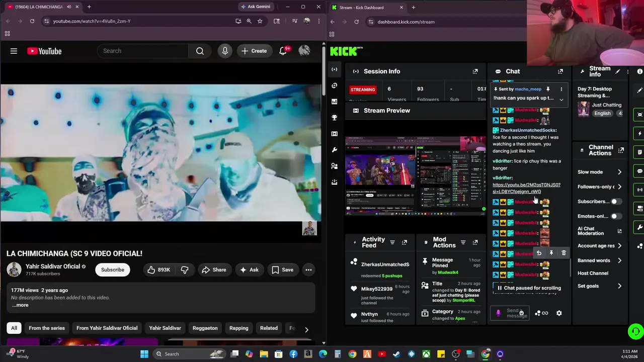Open chat settings gear in Kick
Viewport: 644px width, 362px height.
tap(559, 313)
